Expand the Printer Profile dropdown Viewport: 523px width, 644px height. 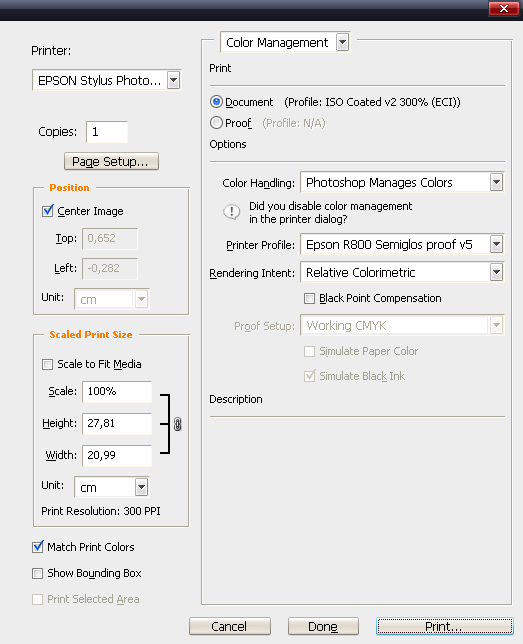(x=402, y=244)
